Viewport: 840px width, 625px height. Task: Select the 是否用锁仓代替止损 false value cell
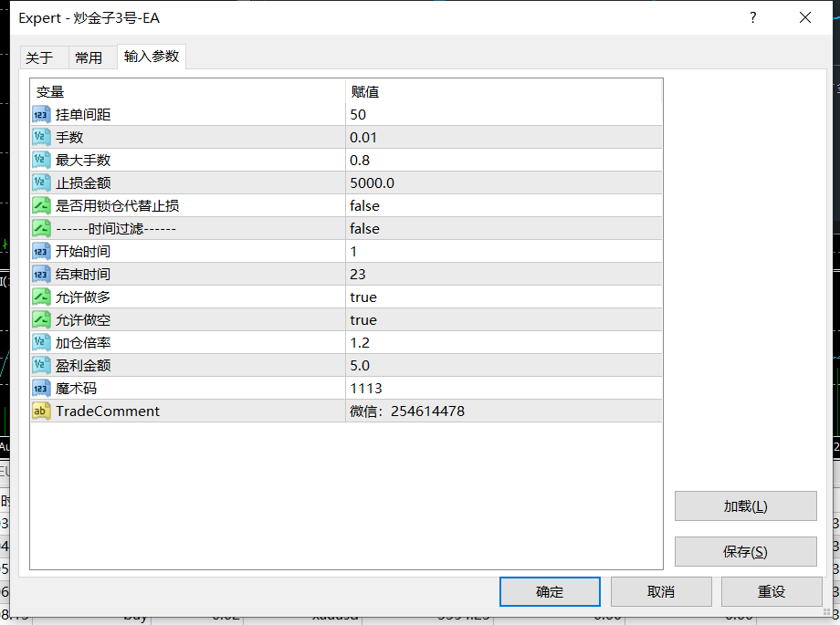tap(504, 205)
